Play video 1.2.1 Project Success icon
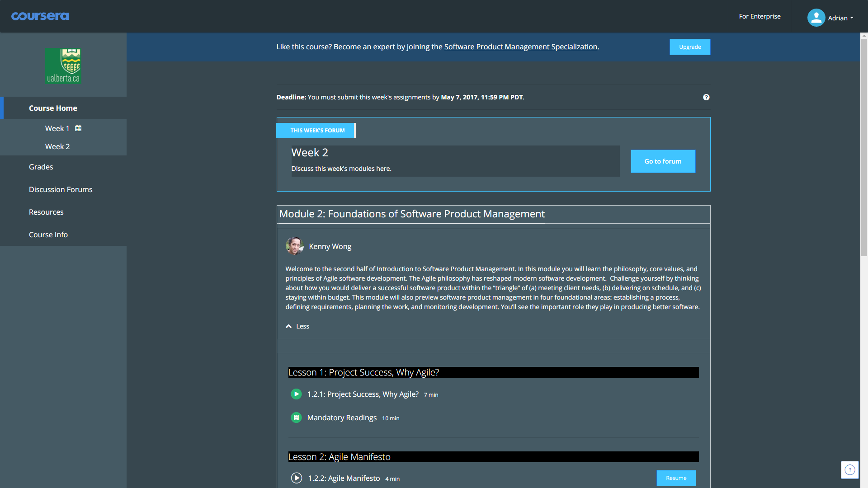The height and width of the screenshot is (488, 868). coord(296,394)
